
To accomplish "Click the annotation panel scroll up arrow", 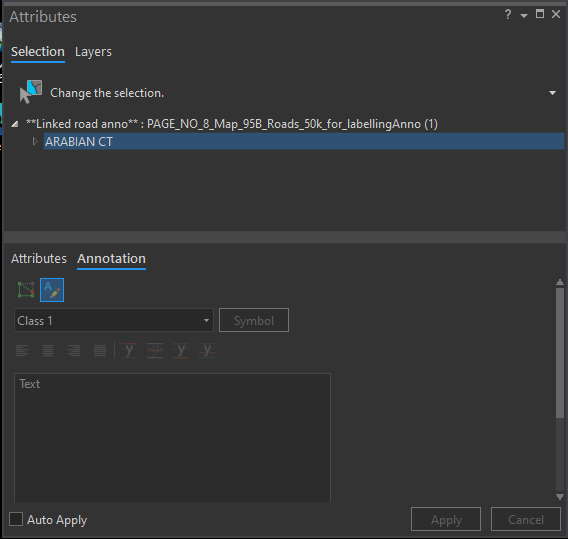I will (x=560, y=282).
